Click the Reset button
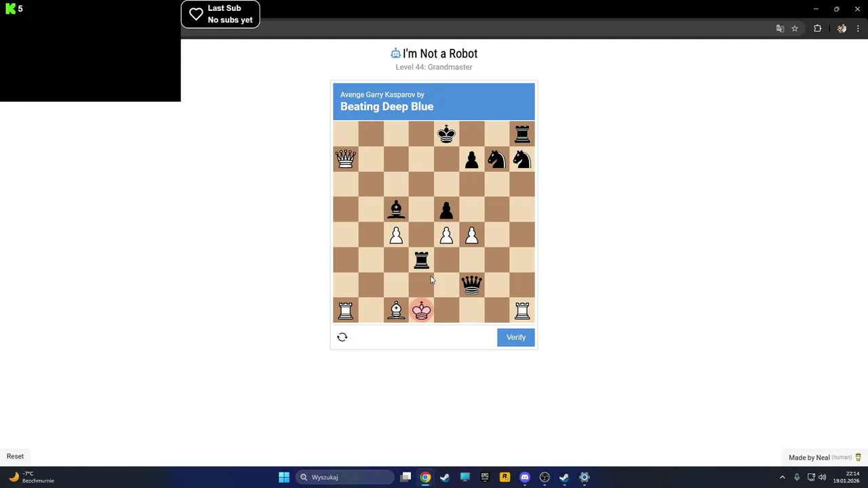Screen dimensions: 868x488 pos(15,456)
